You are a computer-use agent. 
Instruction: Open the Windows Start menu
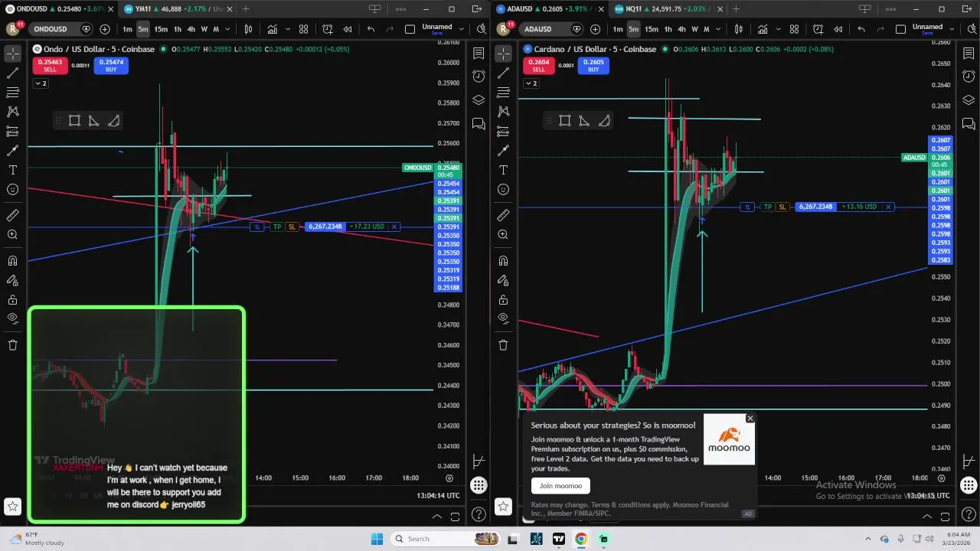(377, 539)
